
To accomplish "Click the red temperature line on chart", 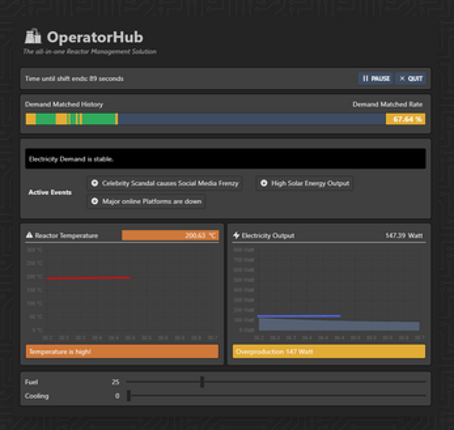I will click(88, 278).
